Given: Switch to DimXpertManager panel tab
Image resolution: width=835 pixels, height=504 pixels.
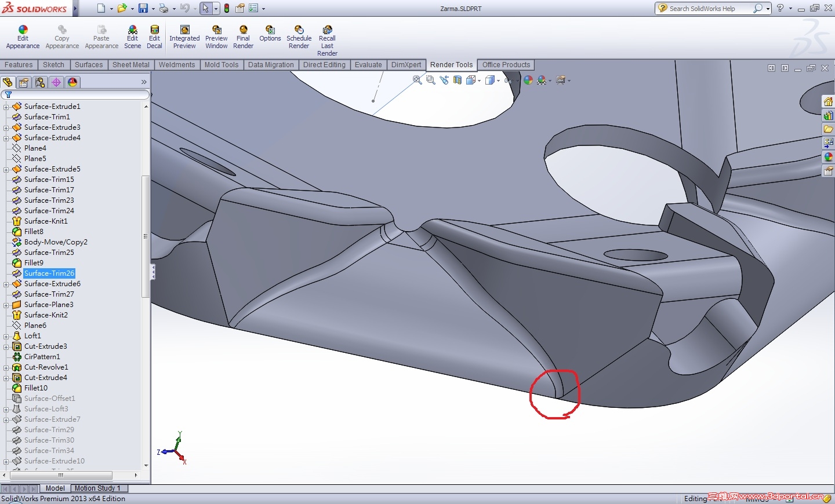Looking at the screenshot, I should coord(56,82).
